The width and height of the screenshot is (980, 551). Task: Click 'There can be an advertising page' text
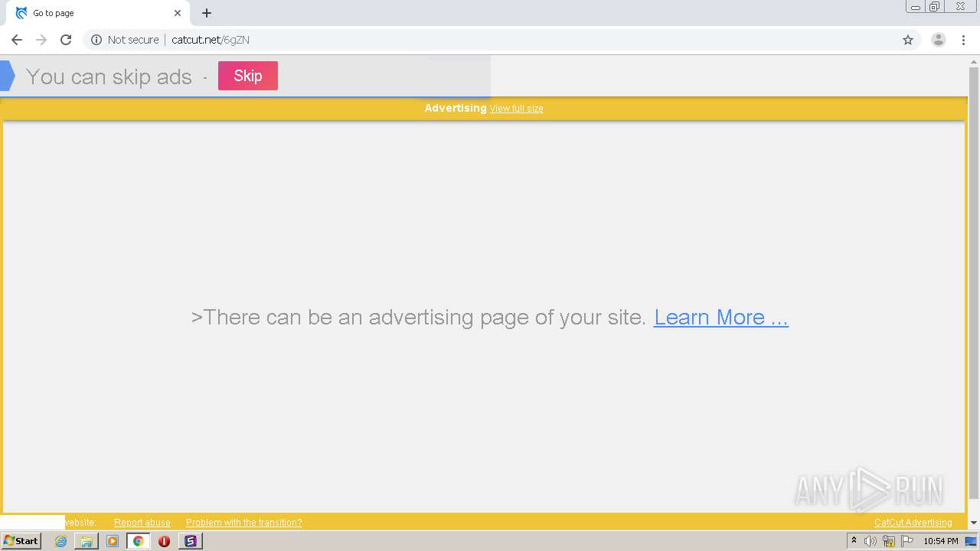[419, 317]
